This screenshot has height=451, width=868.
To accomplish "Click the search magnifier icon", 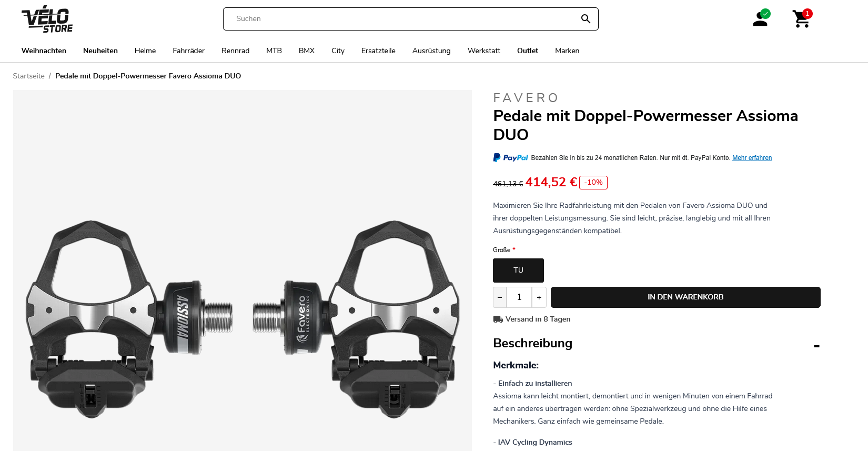I will [586, 19].
